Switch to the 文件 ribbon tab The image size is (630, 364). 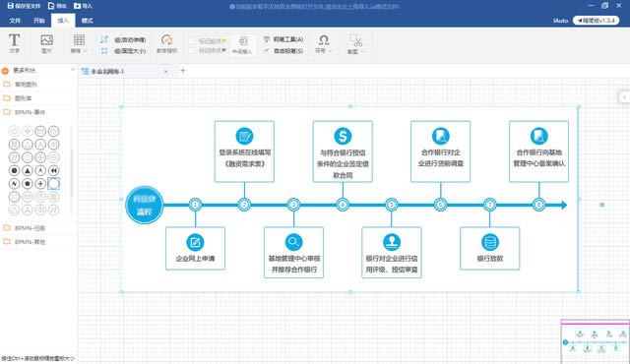(x=15, y=21)
